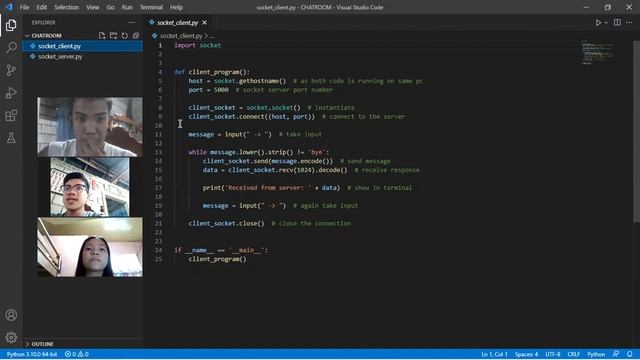The height and width of the screenshot is (360, 640).
Task: Open Explorer views and more actions menu
Action: coord(131,22)
